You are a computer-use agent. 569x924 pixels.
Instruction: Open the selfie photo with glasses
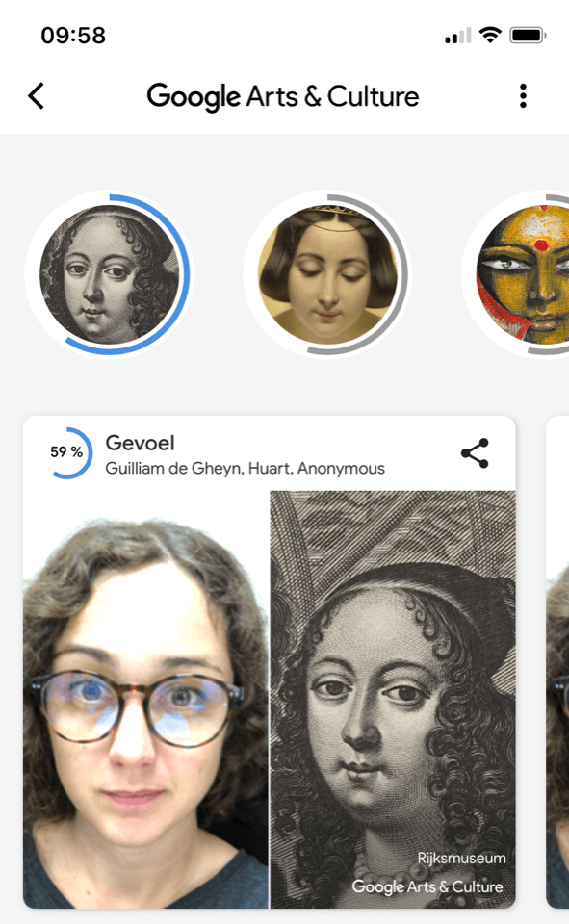pyautogui.click(x=146, y=700)
